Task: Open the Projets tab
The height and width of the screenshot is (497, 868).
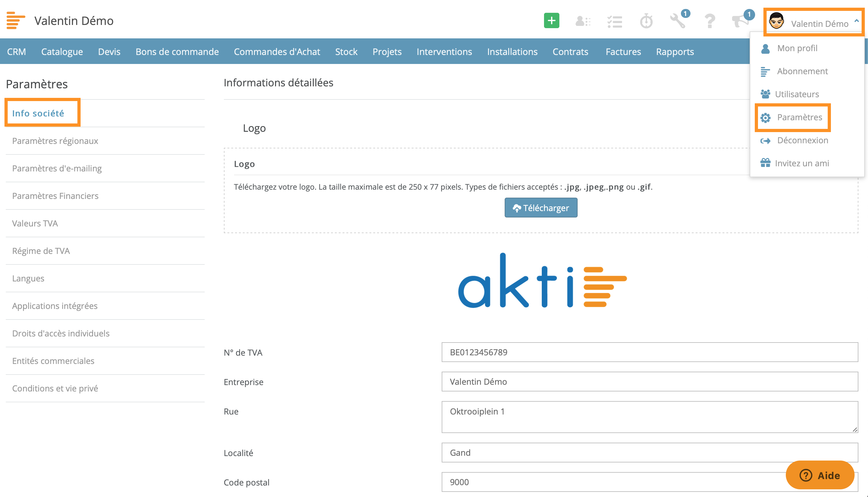Action: tap(387, 51)
